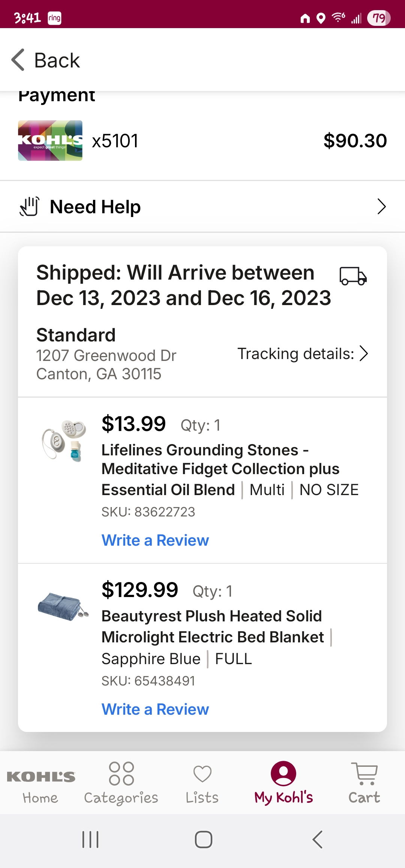
Task: Open Lists heart icon
Action: [x=202, y=774]
